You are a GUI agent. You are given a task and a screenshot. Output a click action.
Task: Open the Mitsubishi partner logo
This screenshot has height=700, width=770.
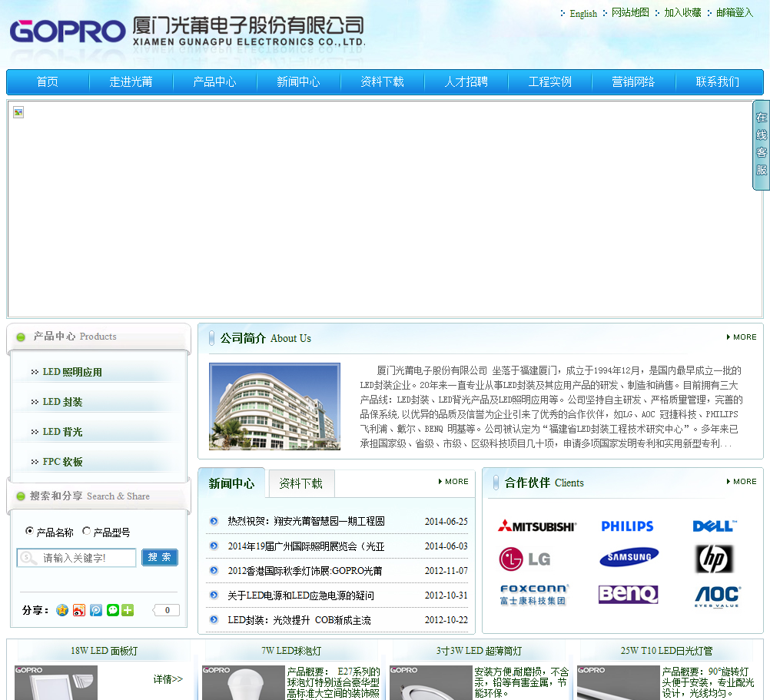coord(537,526)
